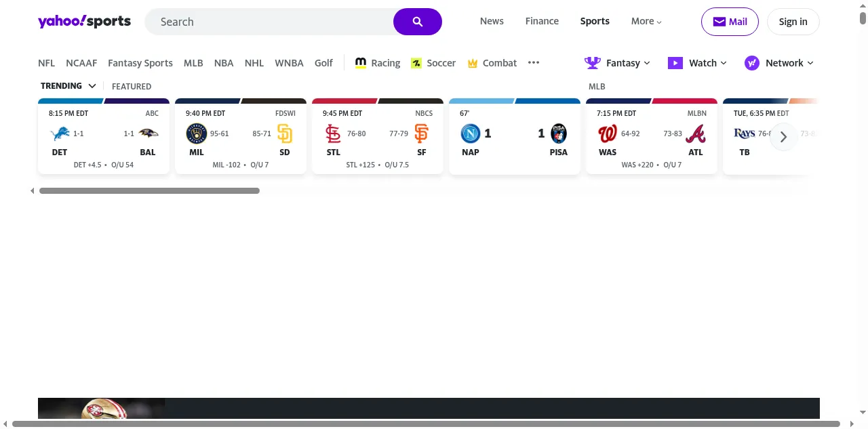This screenshot has height=429, width=868.
Task: Click the Napoli club logo
Action: pyautogui.click(x=471, y=134)
